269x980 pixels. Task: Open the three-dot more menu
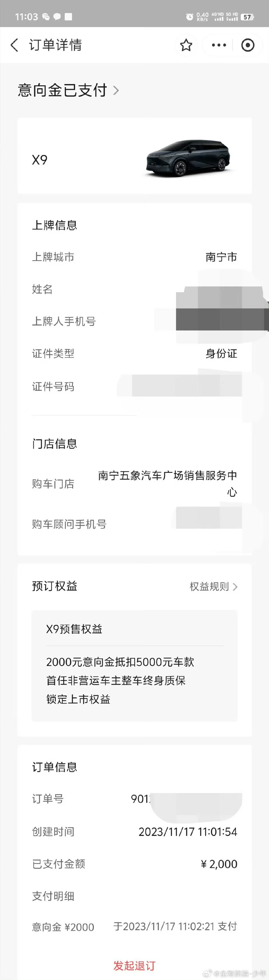pos(219,45)
